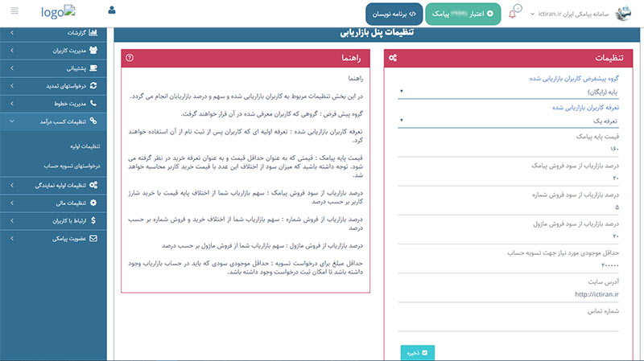644x361 pixels.
Task: Click the شماره تماس input field
Action: coord(508,324)
